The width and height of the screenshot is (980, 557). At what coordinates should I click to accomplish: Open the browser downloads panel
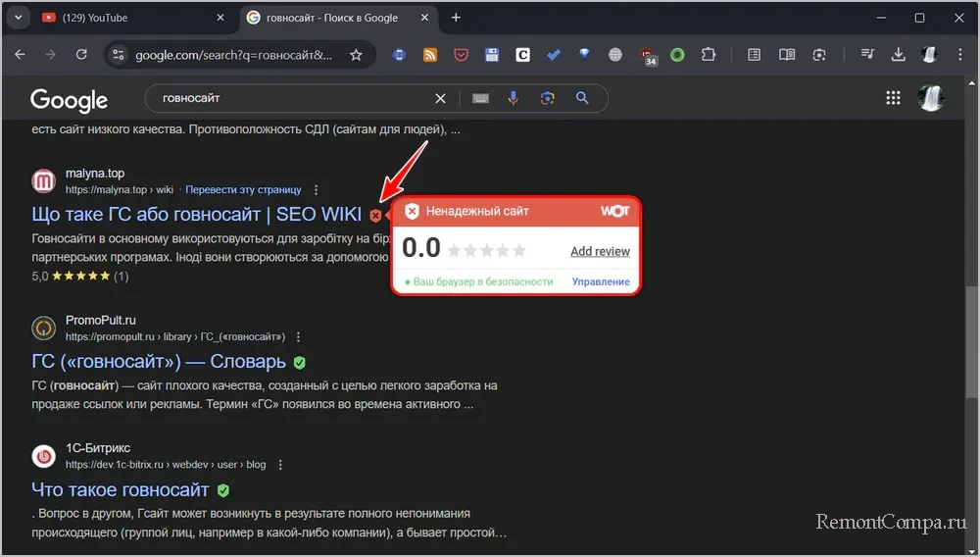(x=898, y=56)
